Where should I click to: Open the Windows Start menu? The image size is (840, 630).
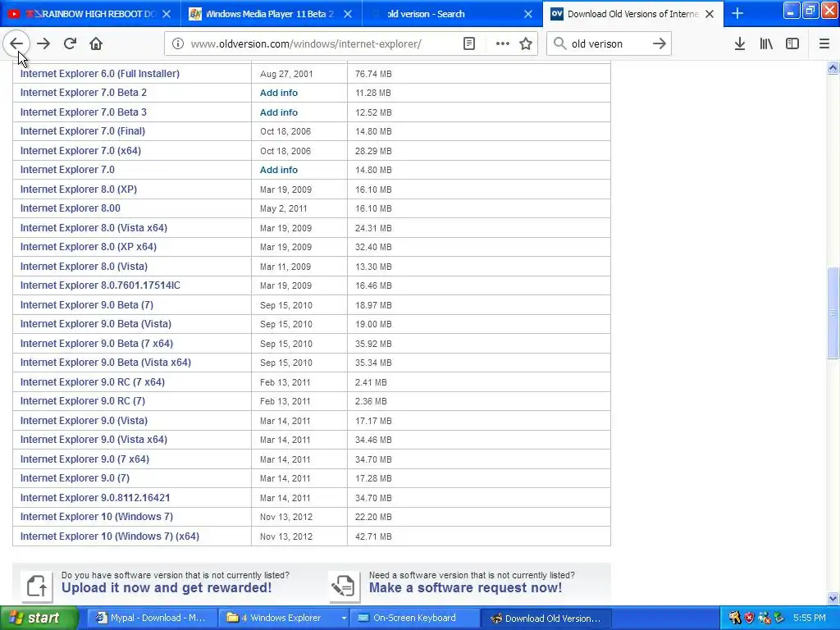[39, 619]
